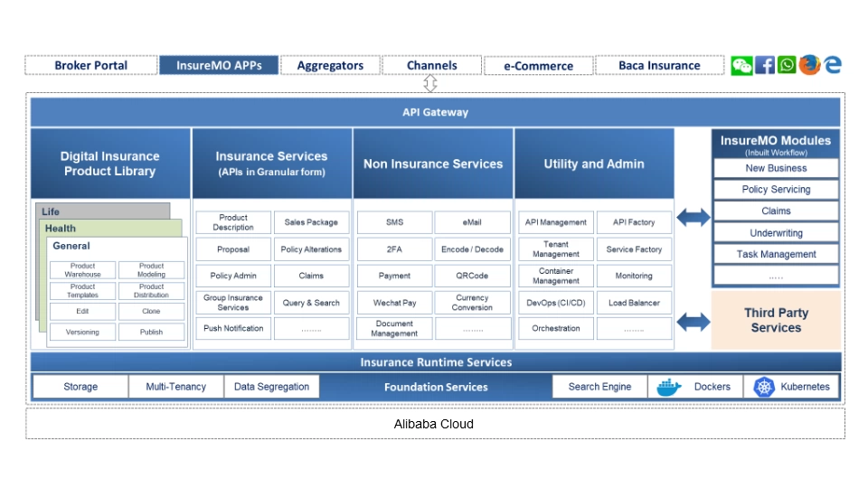Open the Life product folder tab
Viewport: 868px width, 488px height.
pos(103,211)
